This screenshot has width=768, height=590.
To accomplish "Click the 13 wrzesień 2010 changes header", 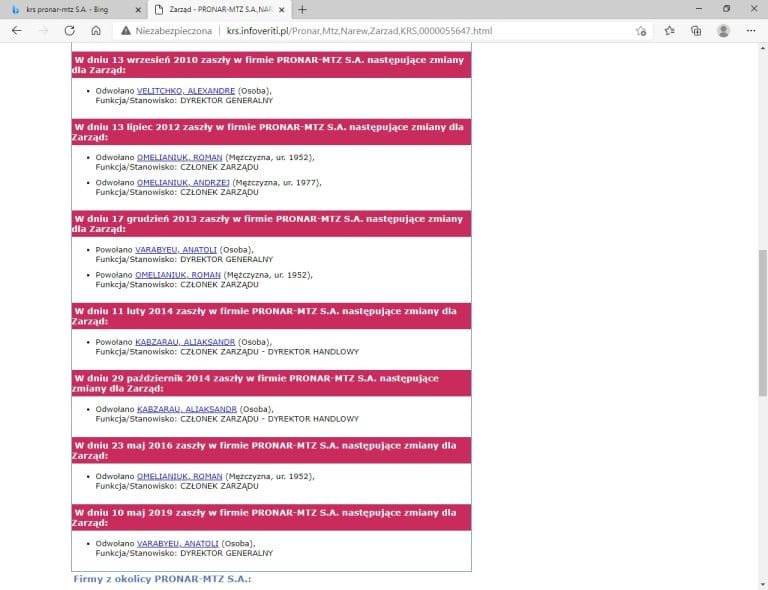I will click(x=271, y=65).
